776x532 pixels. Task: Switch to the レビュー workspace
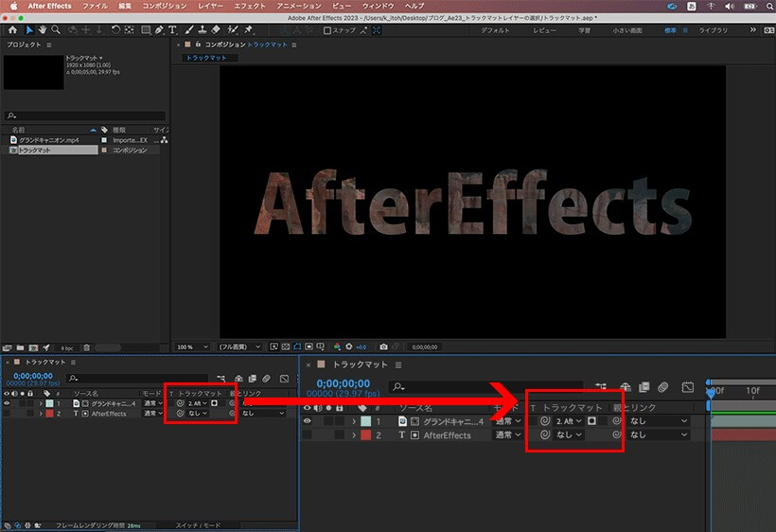(544, 30)
